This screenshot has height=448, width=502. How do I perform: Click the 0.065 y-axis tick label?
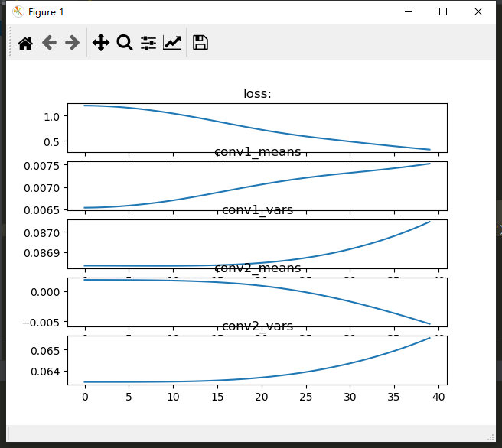(45, 351)
